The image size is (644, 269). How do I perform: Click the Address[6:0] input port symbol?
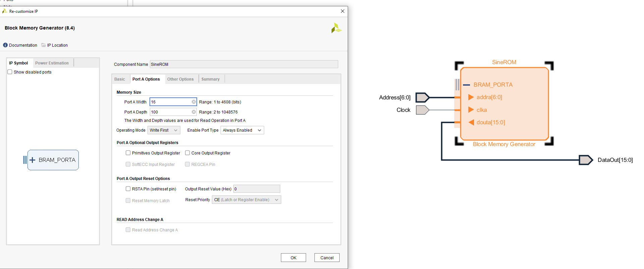point(422,97)
